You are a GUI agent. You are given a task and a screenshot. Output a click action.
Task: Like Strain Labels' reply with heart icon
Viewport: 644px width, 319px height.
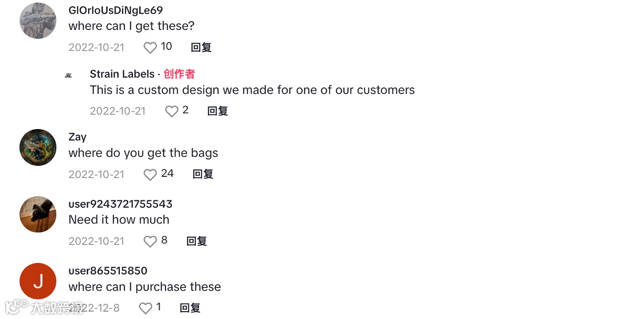pos(172,111)
